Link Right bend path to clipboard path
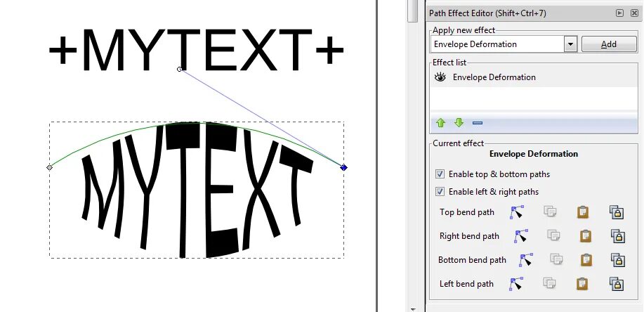 618,236
